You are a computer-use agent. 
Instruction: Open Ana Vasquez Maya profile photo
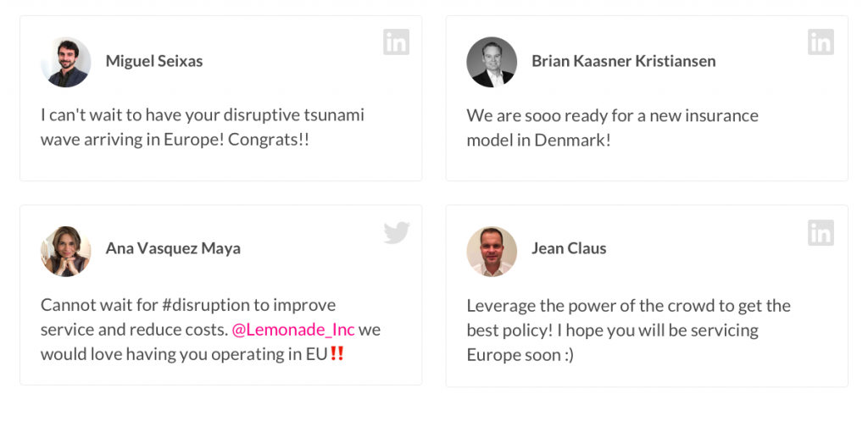tap(66, 252)
